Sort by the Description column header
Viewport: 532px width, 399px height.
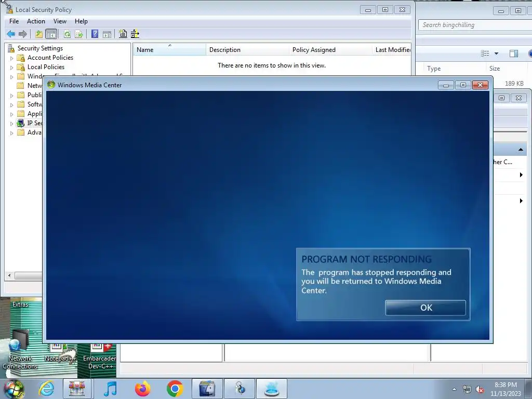247,49
